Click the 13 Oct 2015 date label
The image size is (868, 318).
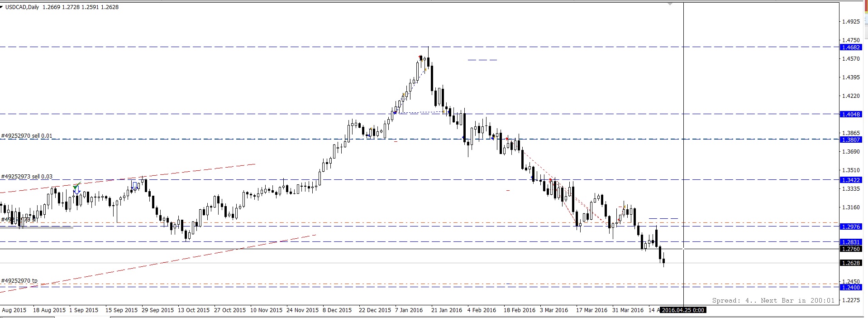(194, 310)
